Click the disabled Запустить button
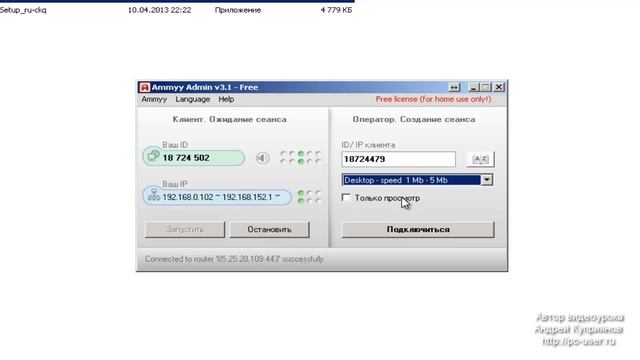The image size is (640, 360). tap(185, 229)
